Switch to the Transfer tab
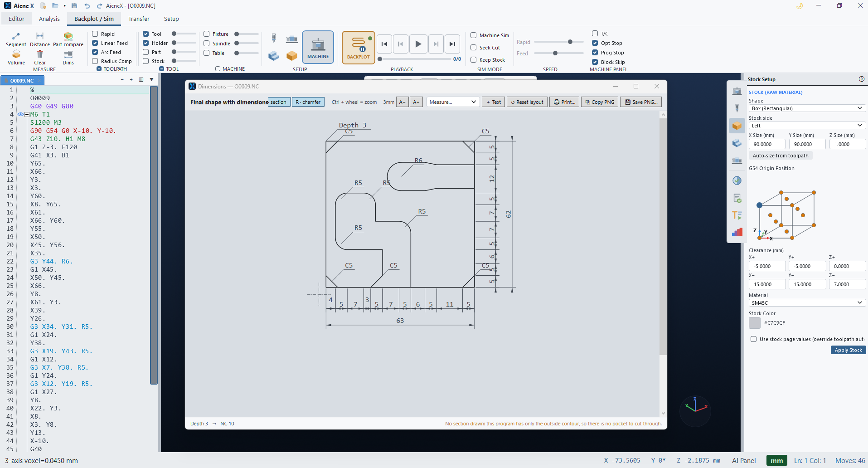Image resolution: width=868 pixels, height=468 pixels. (139, 19)
